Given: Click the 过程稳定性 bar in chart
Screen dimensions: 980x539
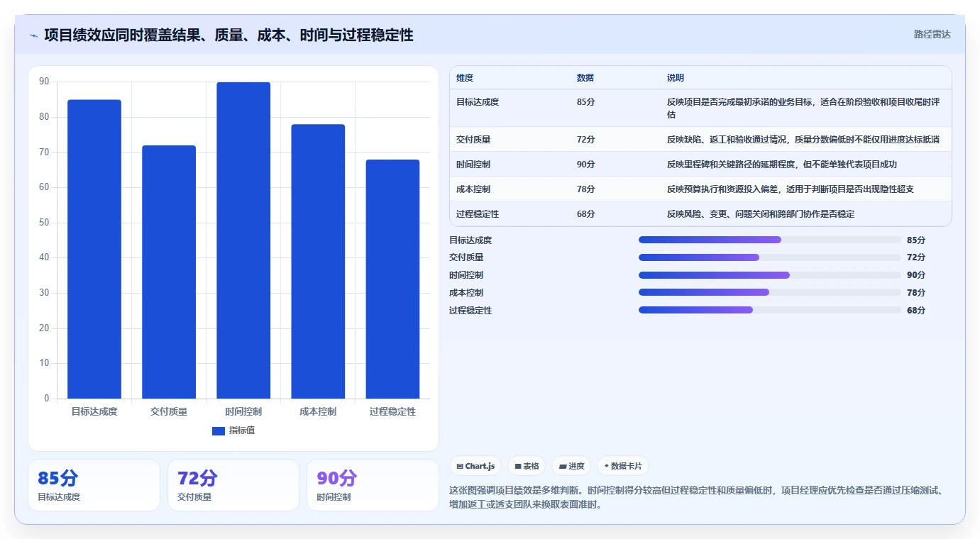Looking at the screenshot, I should click(x=392, y=279).
